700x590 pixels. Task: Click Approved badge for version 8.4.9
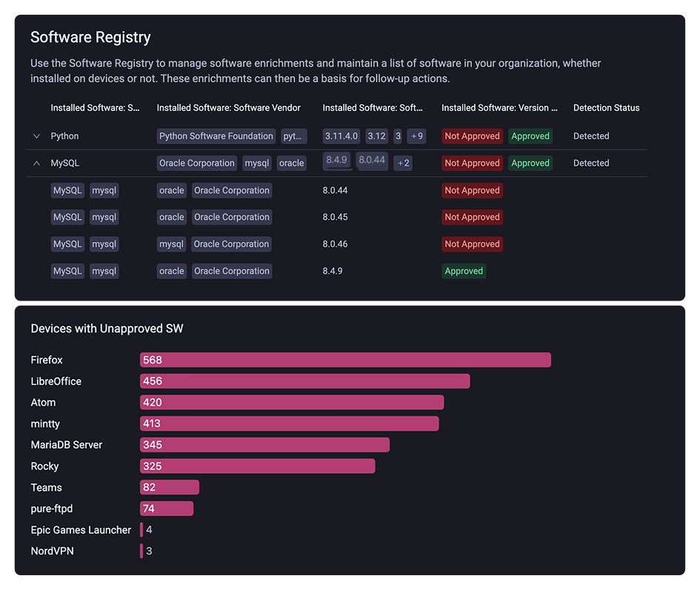(x=464, y=272)
